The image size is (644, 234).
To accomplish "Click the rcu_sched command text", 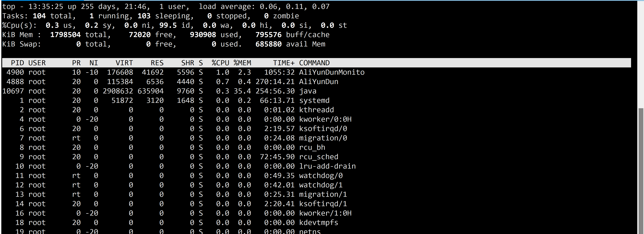I will [318, 157].
